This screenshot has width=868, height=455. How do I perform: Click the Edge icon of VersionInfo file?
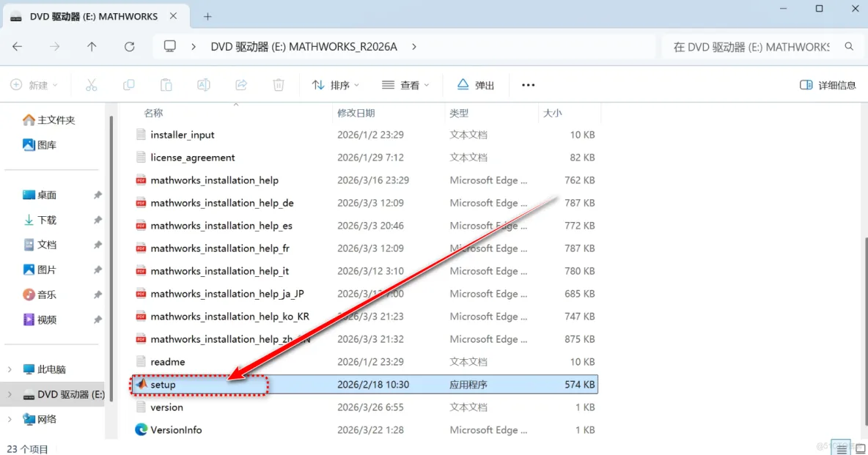click(141, 429)
